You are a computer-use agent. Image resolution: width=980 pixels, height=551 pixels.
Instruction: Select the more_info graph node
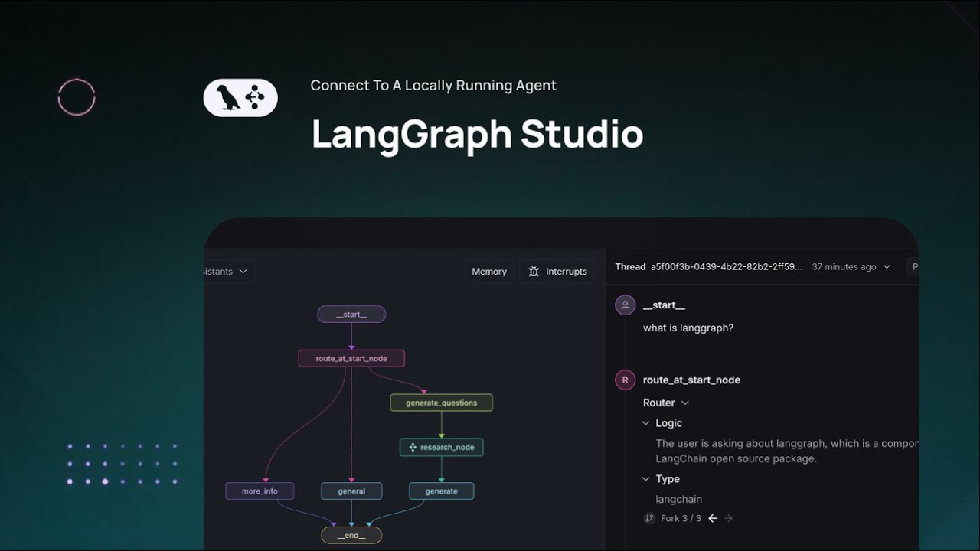point(260,491)
